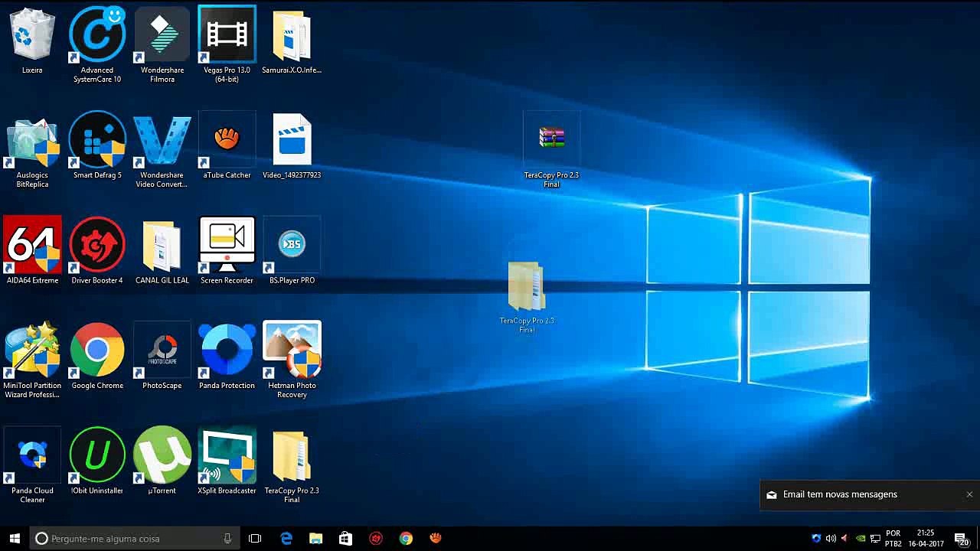
Task: Open the Panda shield icon in the system tray
Action: pos(816,539)
